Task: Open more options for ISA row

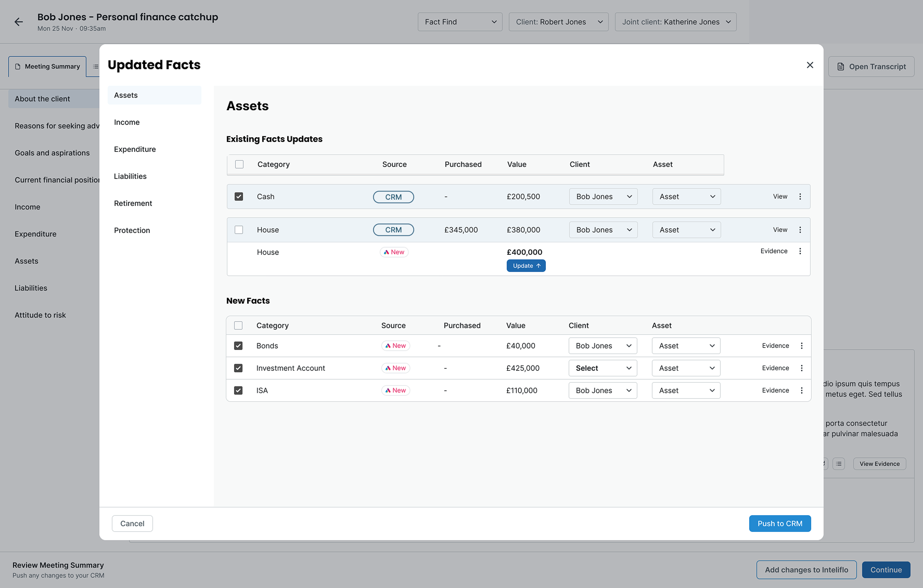Action: coord(802,390)
